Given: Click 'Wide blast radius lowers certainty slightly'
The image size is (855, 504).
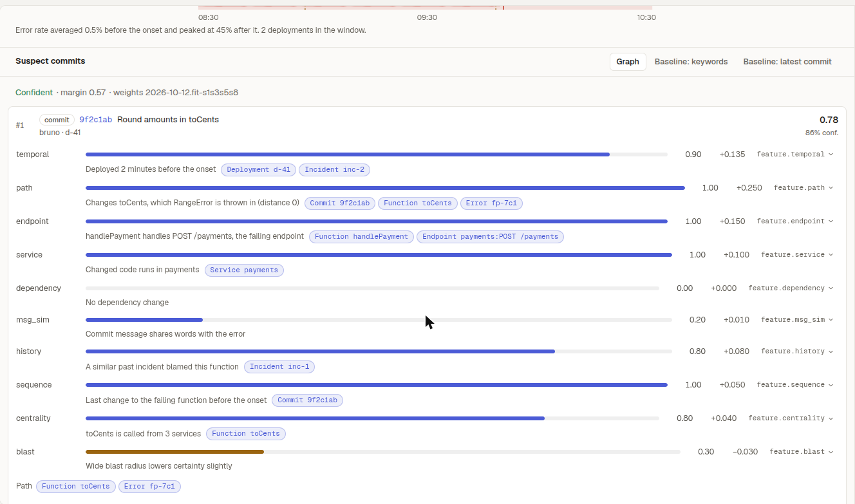Looking at the screenshot, I should click(x=159, y=466).
